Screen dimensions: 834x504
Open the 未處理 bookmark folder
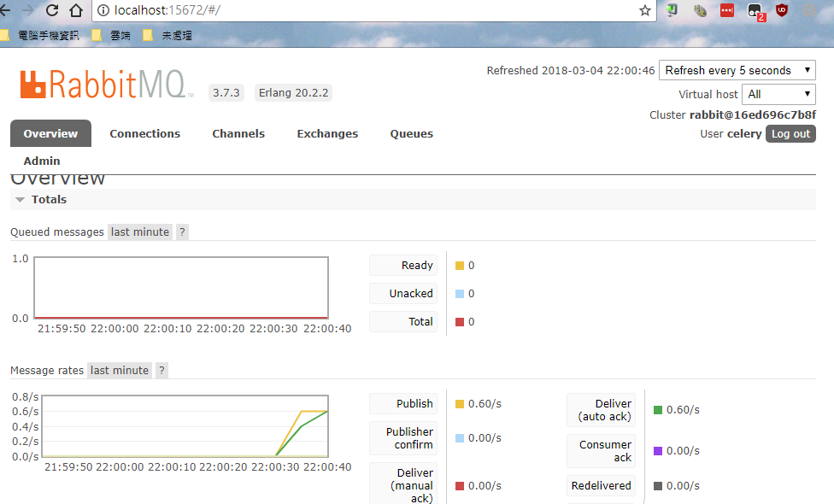pos(167,36)
